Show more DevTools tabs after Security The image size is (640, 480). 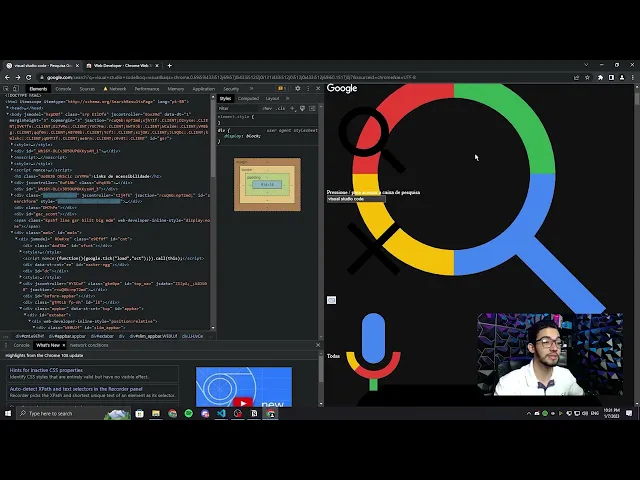tap(251, 89)
